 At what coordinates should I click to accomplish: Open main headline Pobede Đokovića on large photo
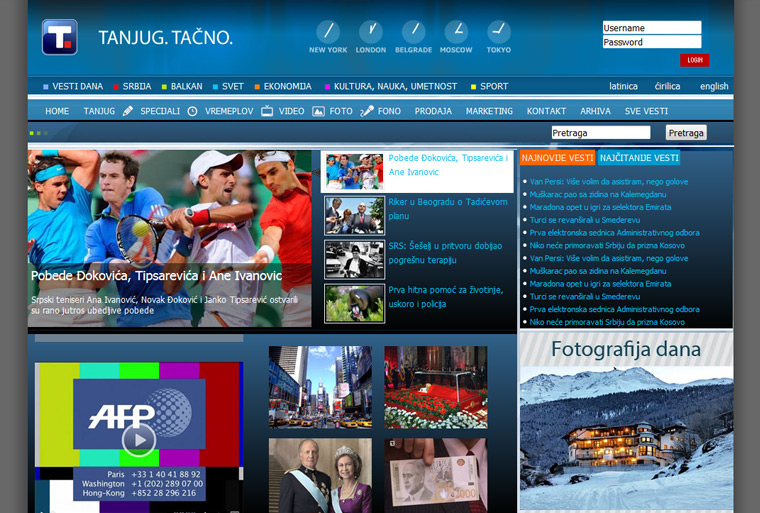[x=156, y=276]
